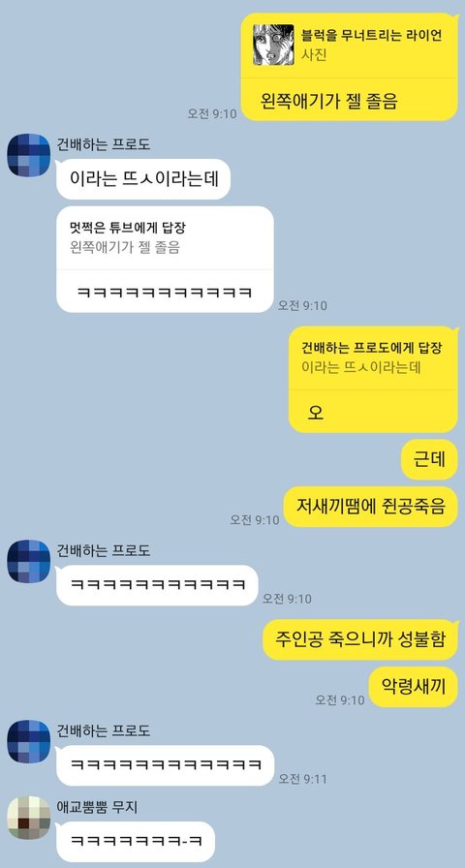Tap the 애교뿜뿜 무지 sender name
This screenshot has width=465, height=868.
(97, 808)
